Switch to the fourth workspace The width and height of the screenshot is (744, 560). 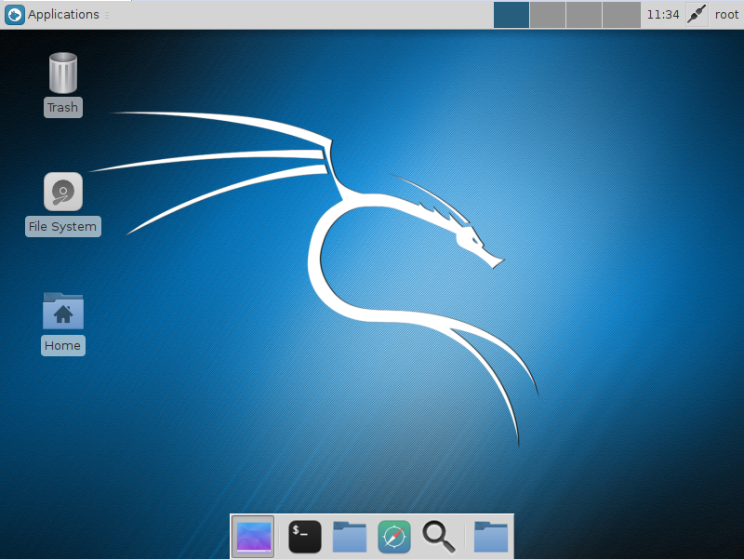tap(621, 15)
